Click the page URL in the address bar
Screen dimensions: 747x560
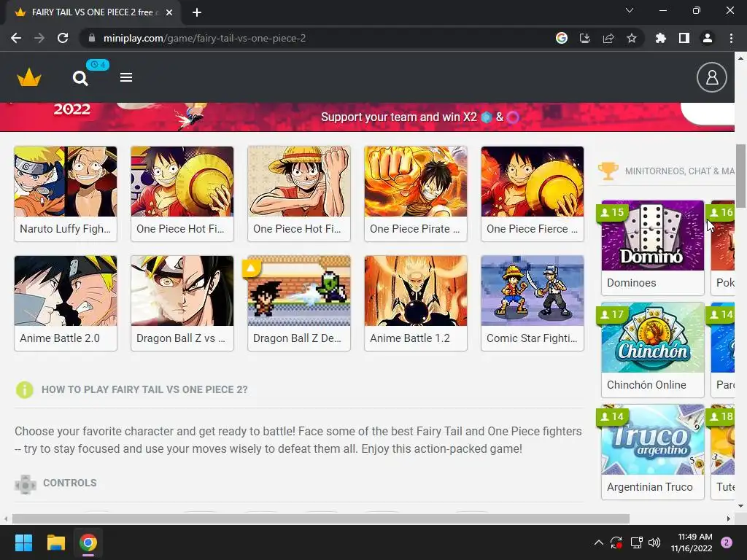coord(204,38)
